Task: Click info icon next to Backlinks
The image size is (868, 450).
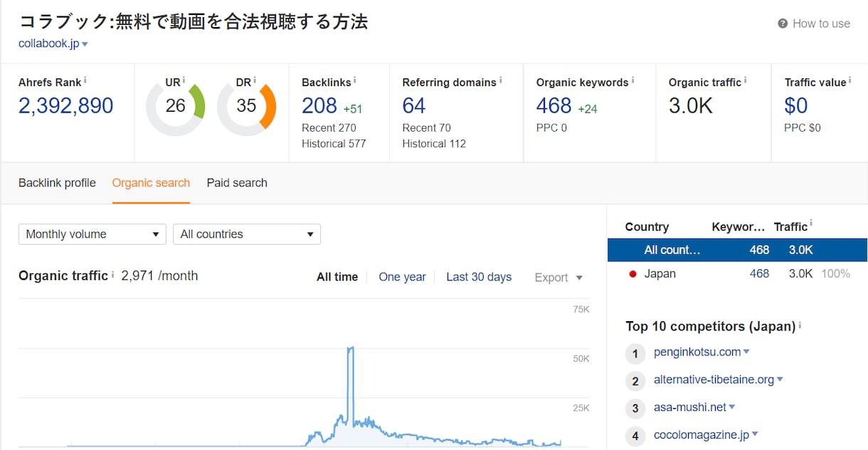Action: point(354,80)
